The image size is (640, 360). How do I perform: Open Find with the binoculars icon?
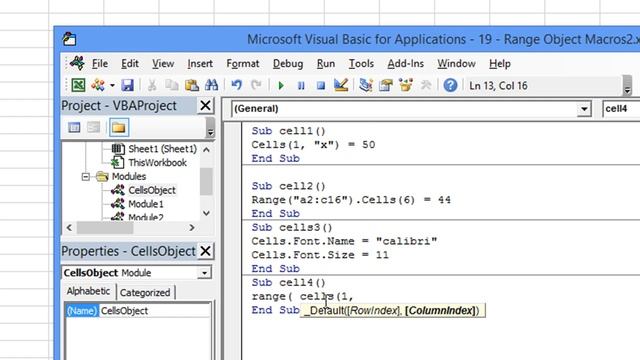point(211,85)
